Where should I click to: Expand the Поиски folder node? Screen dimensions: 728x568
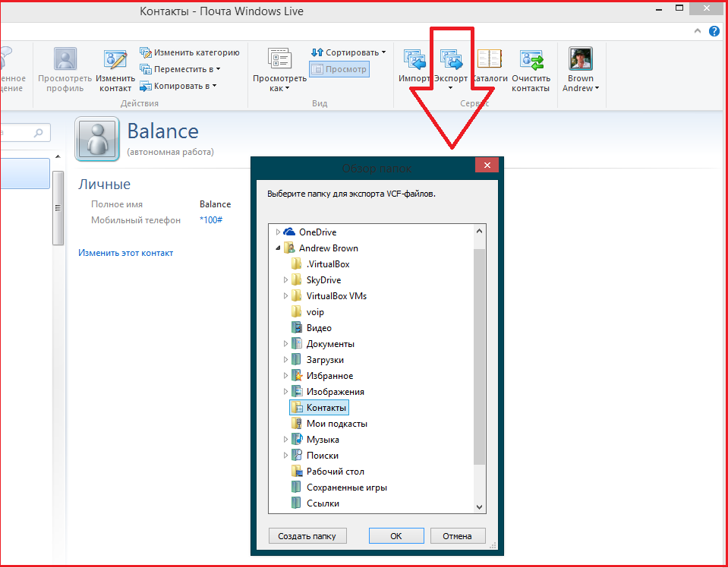tap(285, 456)
